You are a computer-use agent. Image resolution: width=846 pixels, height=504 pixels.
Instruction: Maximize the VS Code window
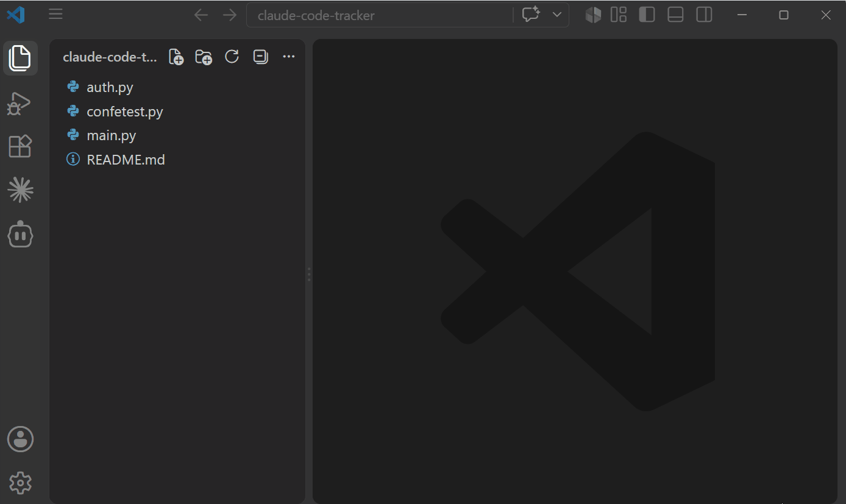point(784,15)
